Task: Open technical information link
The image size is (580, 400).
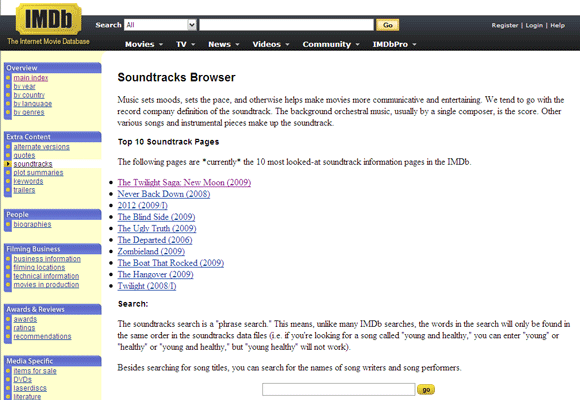Action: click(46, 276)
